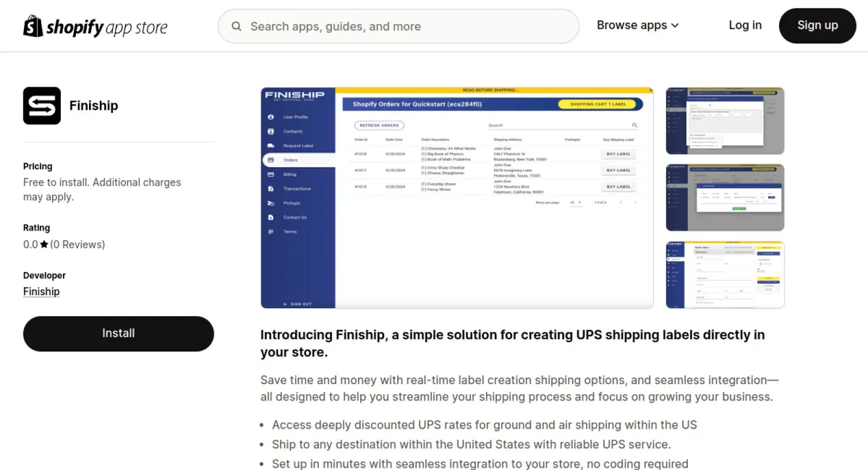Install the Finiship app
This screenshot has height=470, width=868.
coord(119,333)
